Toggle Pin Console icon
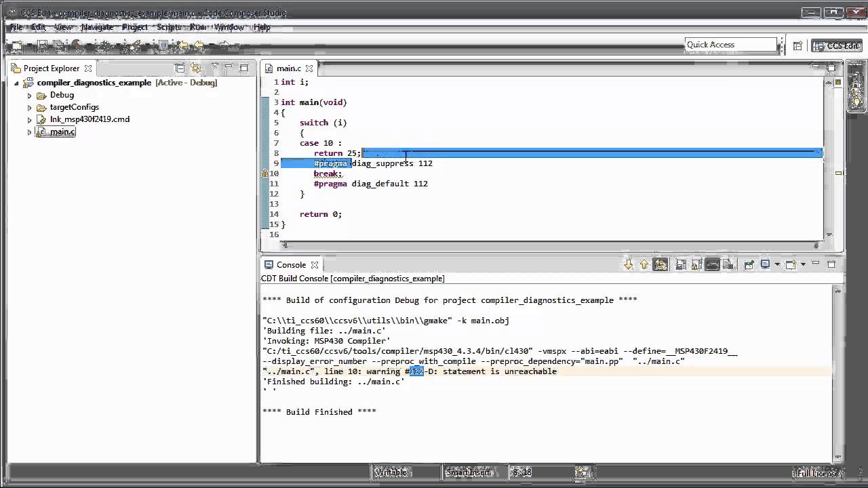Screen dimensions: 868x488 (749, 265)
